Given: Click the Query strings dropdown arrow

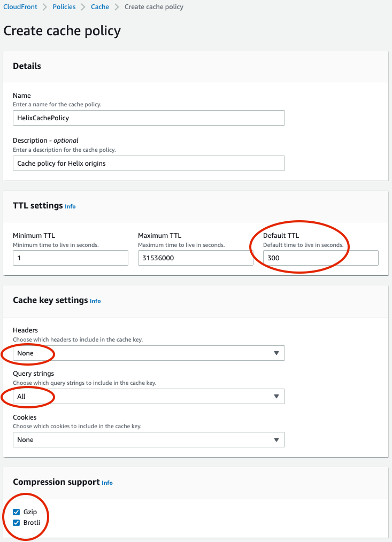Looking at the screenshot, I should (276, 396).
